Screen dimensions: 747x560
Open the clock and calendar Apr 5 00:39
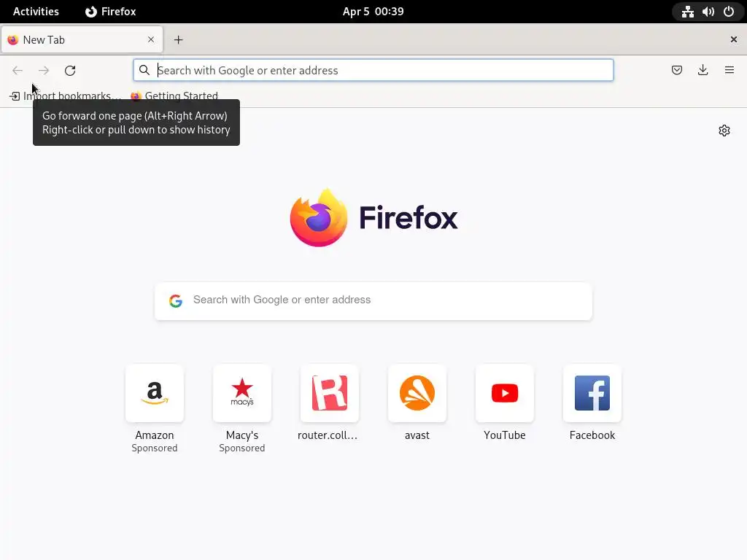point(373,12)
